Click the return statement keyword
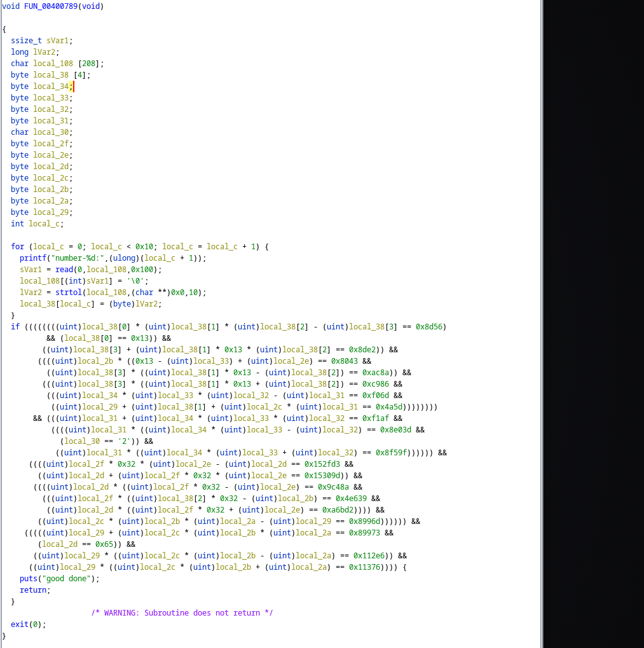 pos(33,590)
